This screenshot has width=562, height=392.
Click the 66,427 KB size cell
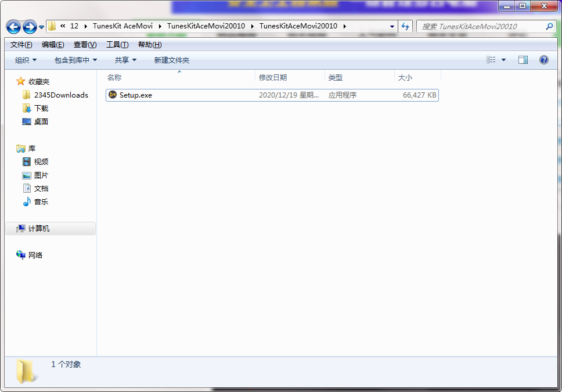419,95
